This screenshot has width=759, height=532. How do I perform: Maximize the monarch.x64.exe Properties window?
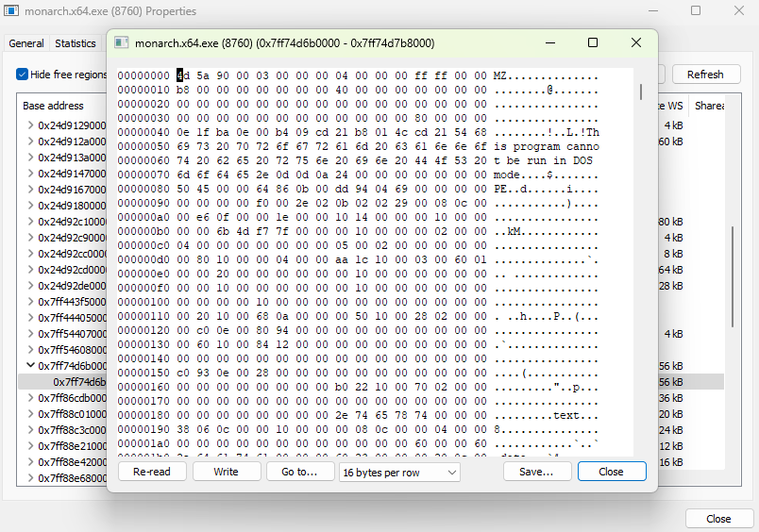(696, 11)
